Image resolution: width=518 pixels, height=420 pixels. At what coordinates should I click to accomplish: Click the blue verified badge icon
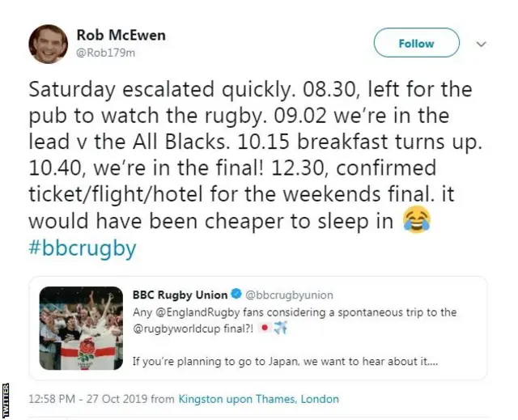236,294
